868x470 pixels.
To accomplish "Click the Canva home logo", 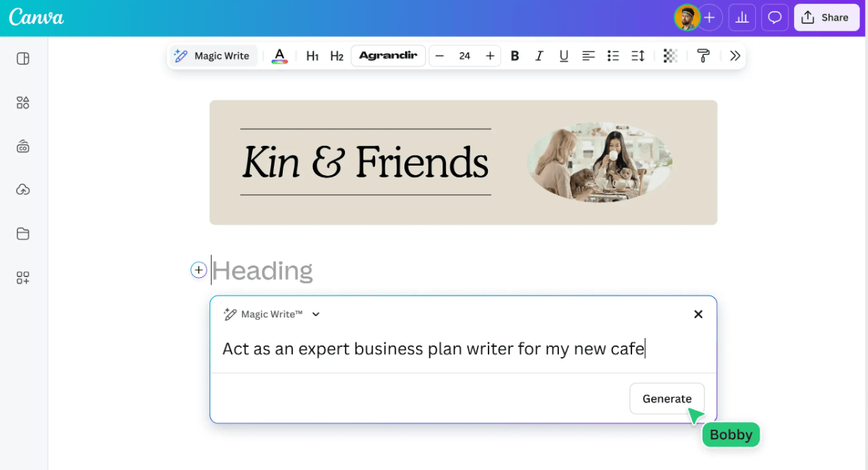I will 37,17.
